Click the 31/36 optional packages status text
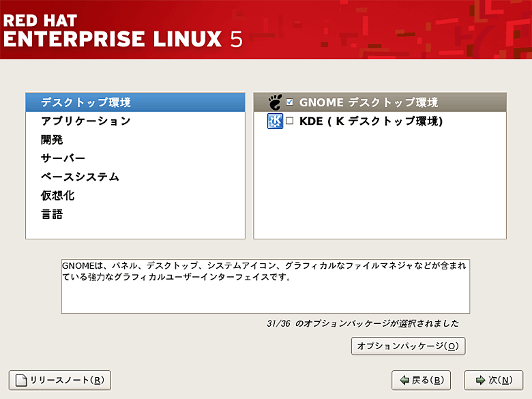The height and width of the screenshot is (399, 532). [x=362, y=323]
